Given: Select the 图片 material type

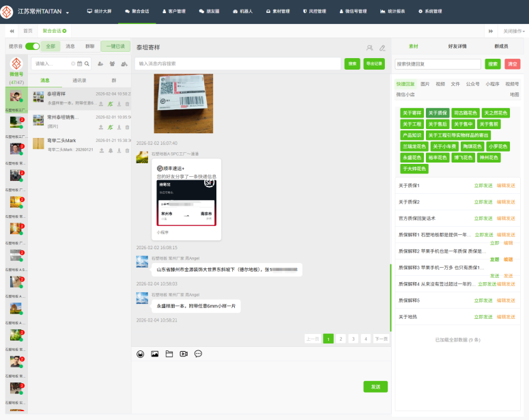Looking at the screenshot, I should coord(425,84).
